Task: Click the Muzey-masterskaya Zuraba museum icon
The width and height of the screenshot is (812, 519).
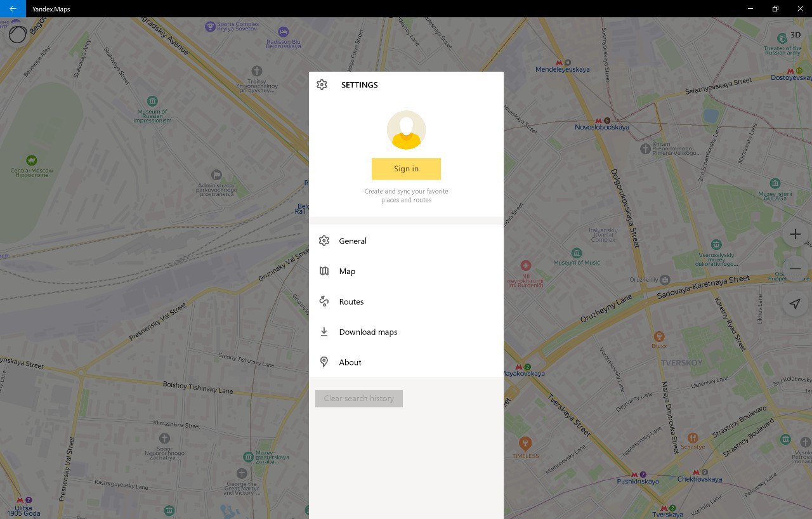Action: tap(248, 457)
